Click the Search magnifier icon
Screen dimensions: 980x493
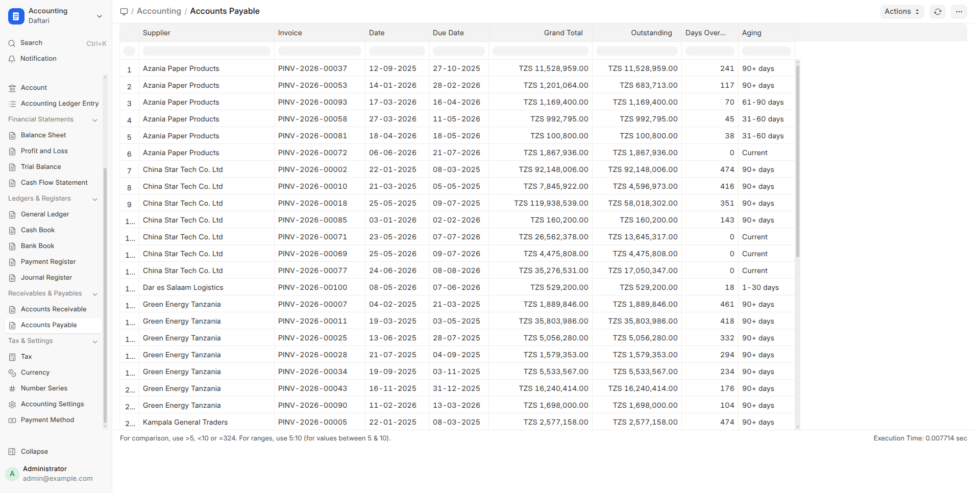pyautogui.click(x=12, y=43)
